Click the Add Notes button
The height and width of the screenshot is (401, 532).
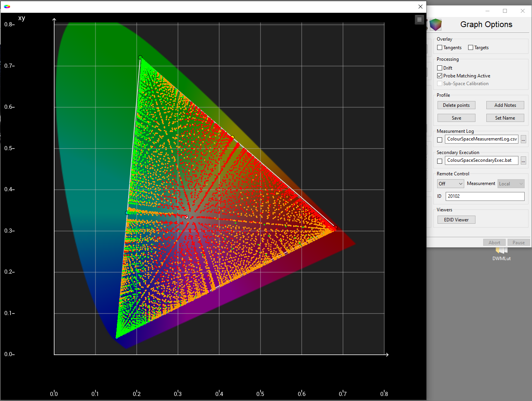pos(505,105)
